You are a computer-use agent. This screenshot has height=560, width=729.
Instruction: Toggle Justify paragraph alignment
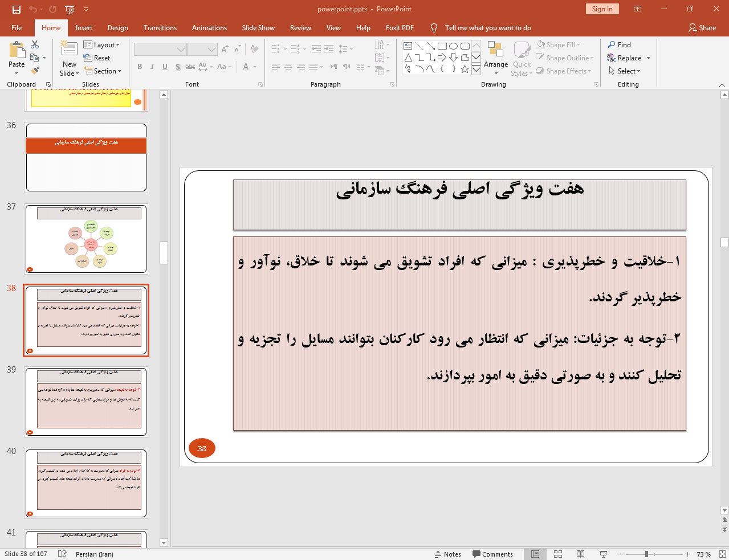313,67
